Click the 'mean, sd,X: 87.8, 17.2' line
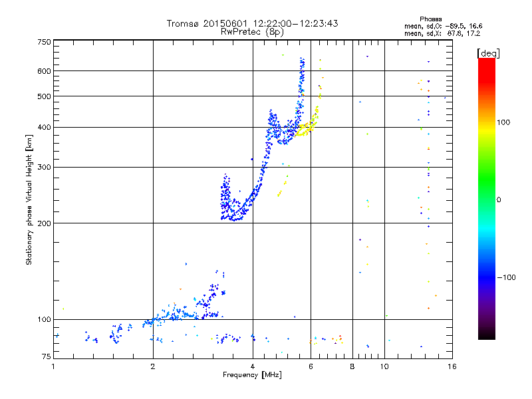Viewport: 532px width, 399px height. tap(442, 34)
